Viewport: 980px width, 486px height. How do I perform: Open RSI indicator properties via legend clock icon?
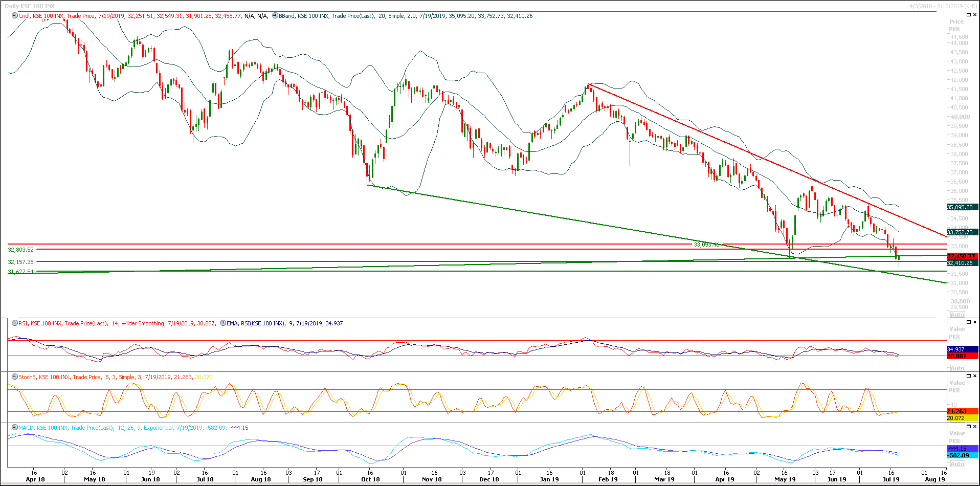coord(14,323)
